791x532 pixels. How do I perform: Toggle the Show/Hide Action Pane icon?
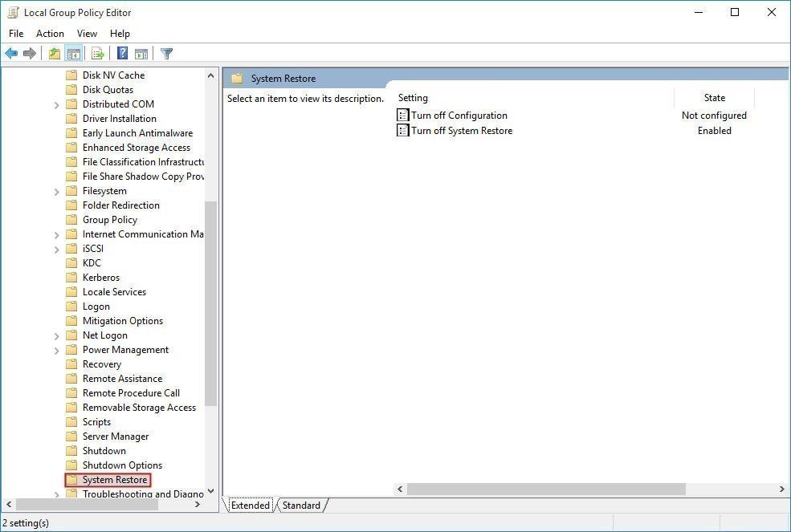pos(141,54)
